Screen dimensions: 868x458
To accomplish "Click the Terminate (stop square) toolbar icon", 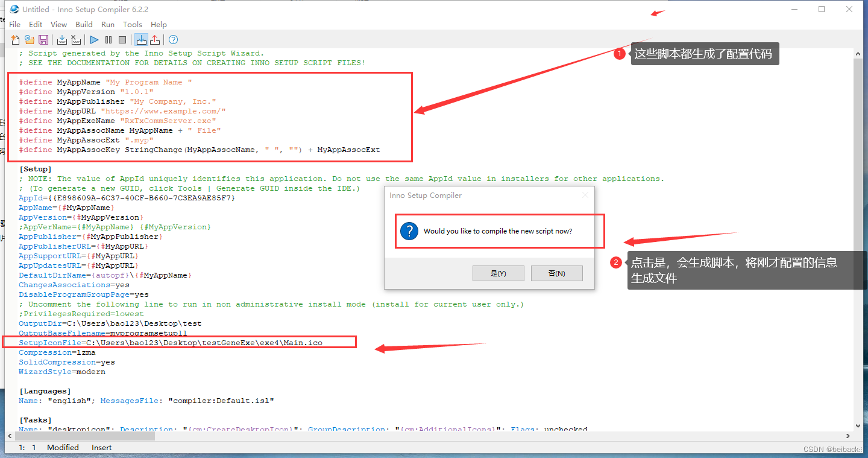I will point(122,40).
